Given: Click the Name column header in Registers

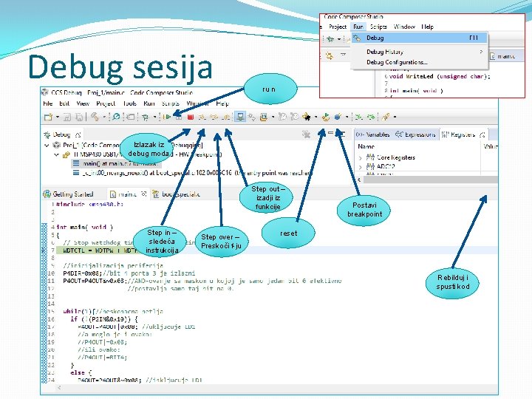Looking at the screenshot, I should (x=366, y=146).
